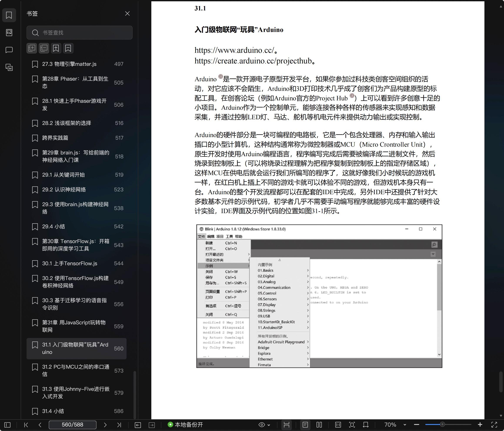Image resolution: width=504 pixels, height=431 pixels.
Task: Open bookmark 第29章 brain.js
Action: click(x=76, y=156)
